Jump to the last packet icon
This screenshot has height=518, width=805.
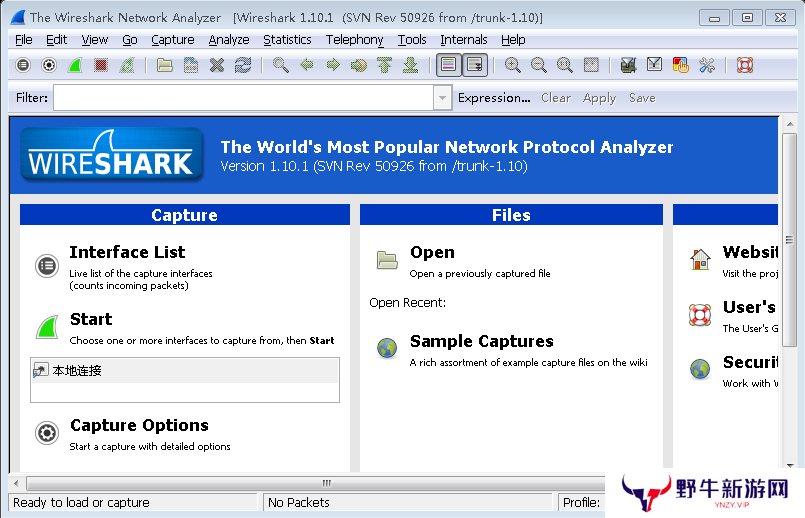tap(411, 65)
